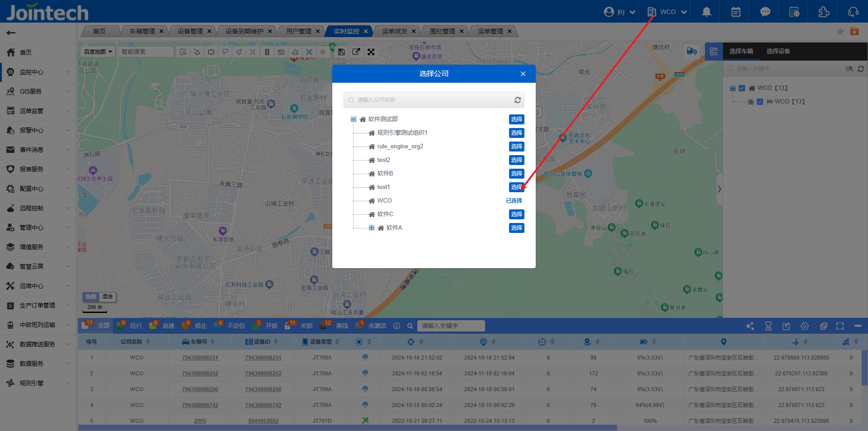The width and height of the screenshot is (868, 431).
Task: Click the refresh icon in company search
Action: coord(518,100)
